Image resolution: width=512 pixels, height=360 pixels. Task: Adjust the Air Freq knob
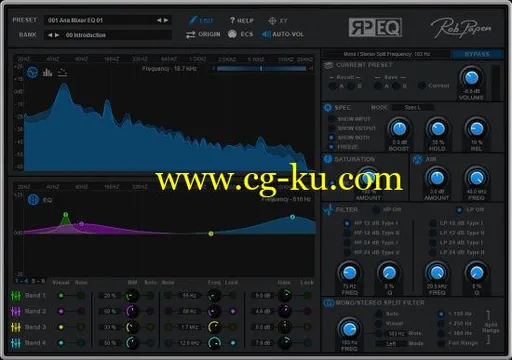(x=476, y=178)
